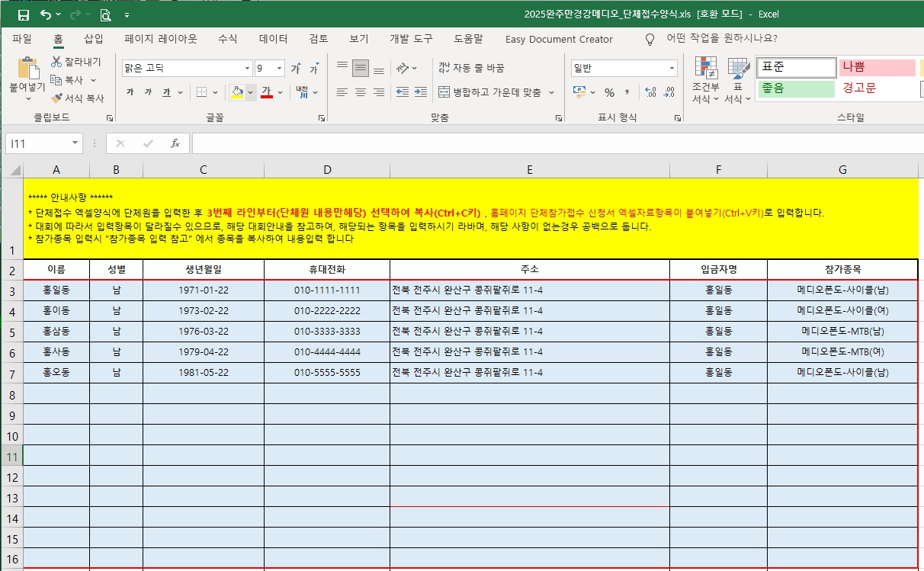The width and height of the screenshot is (924, 571).
Task: Click the Save icon in the quick access toolbar
Action: coord(24,14)
